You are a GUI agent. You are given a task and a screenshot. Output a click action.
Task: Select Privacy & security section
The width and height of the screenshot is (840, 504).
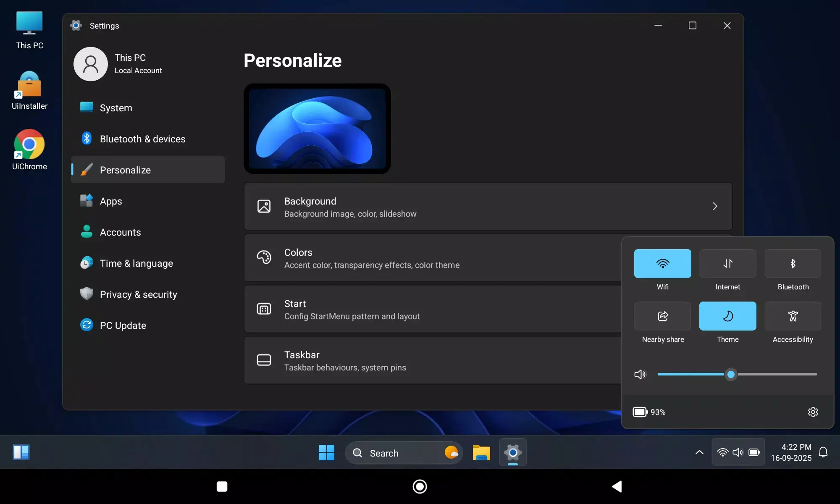point(139,294)
